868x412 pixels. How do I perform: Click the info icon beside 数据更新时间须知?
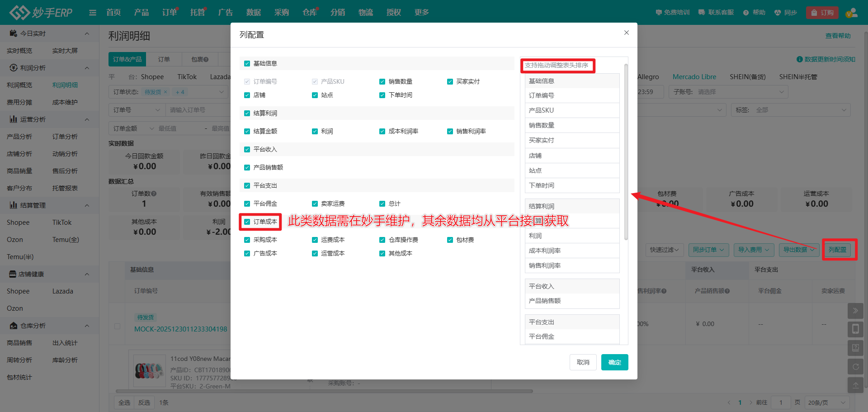point(799,59)
